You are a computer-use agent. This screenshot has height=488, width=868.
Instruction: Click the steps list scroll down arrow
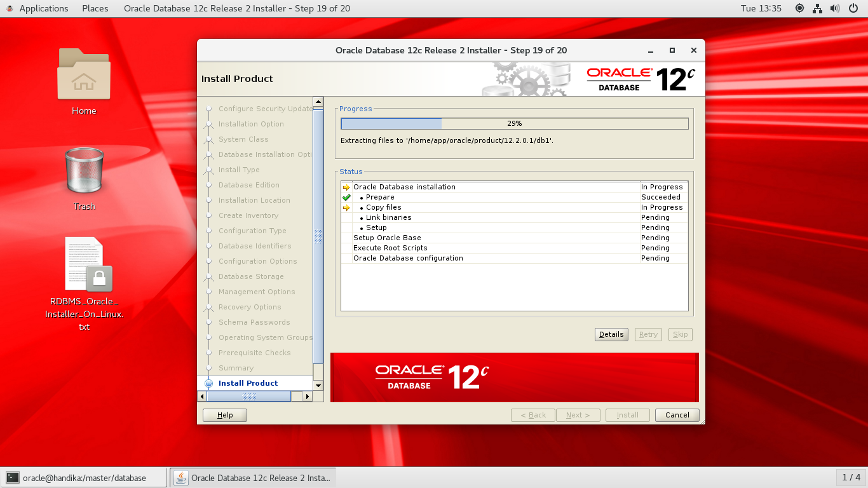pyautogui.click(x=318, y=385)
